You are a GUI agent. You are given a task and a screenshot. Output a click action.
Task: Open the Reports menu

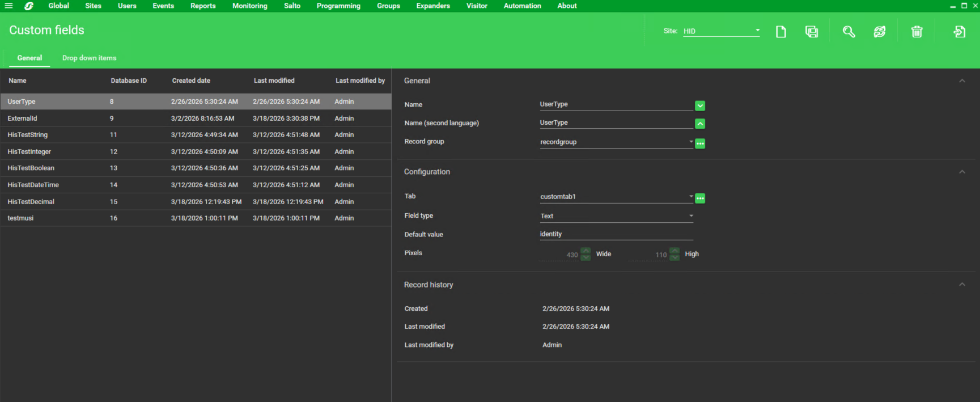point(203,6)
